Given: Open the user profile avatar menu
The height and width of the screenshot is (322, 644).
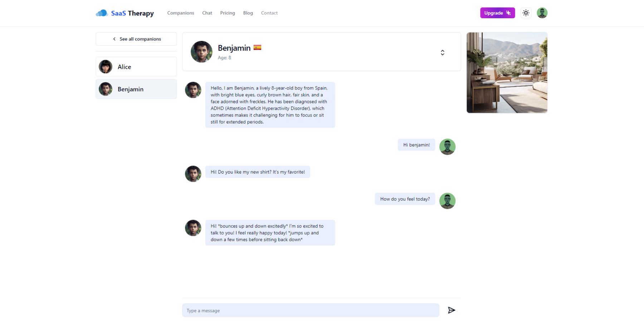Looking at the screenshot, I should (542, 13).
